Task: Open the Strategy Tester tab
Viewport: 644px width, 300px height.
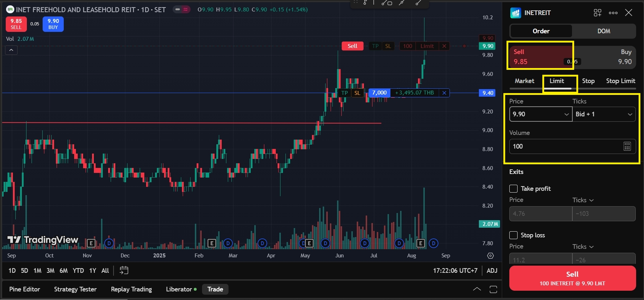Action: click(x=75, y=289)
